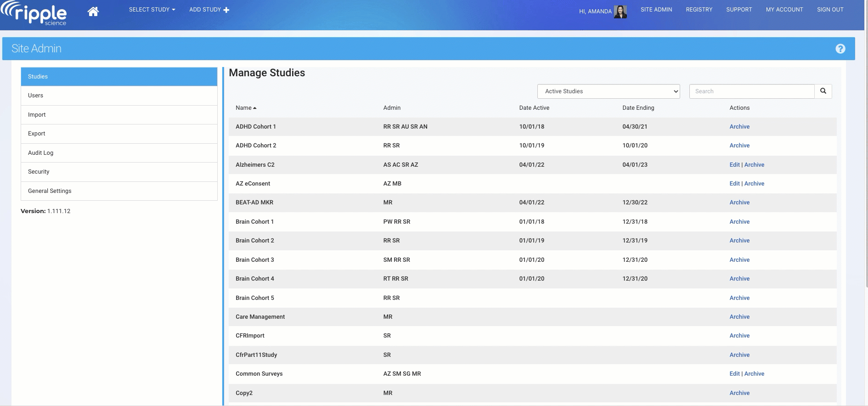Archive the AZ eConsent study
Viewport: 868px width, 406px height.
[754, 184]
